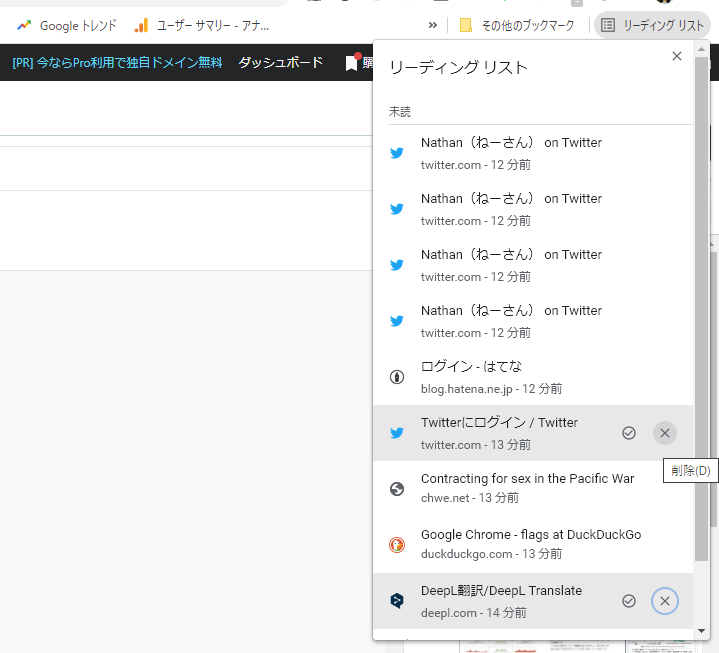
Task: Expand the hidden bookmarks chevron
Action: [432, 25]
